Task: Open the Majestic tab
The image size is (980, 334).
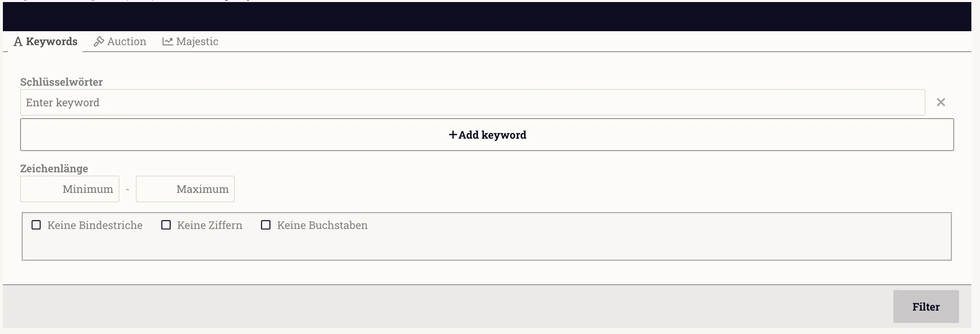Action: pyautogui.click(x=190, y=41)
